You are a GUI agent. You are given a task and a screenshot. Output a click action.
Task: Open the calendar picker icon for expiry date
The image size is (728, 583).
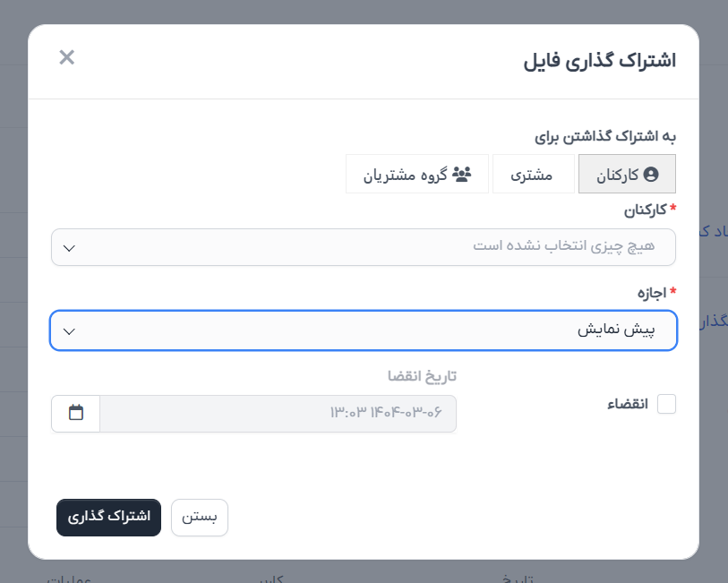tap(75, 414)
